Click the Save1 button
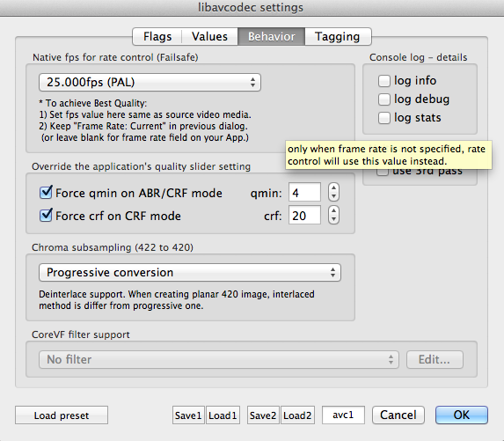This screenshot has height=441, width=504. tap(188, 415)
